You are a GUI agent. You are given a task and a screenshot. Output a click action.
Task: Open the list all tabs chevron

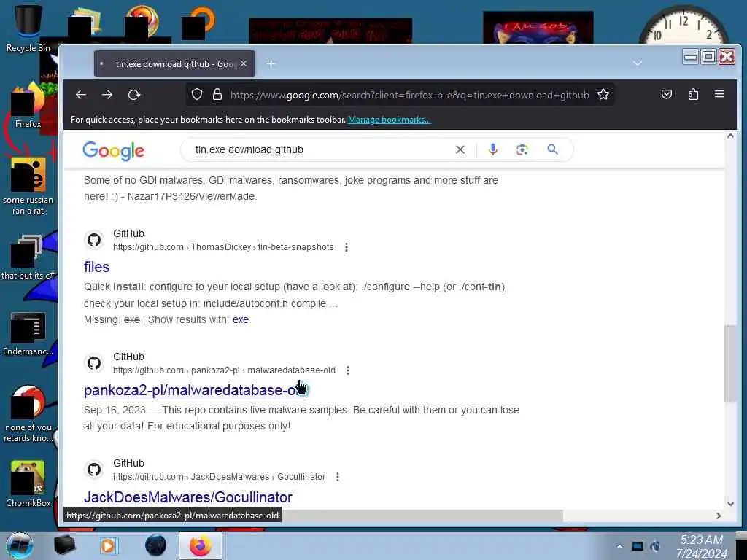point(638,63)
